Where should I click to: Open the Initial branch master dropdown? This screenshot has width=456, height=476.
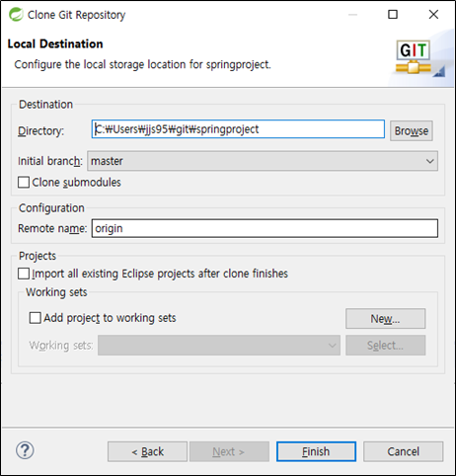(x=263, y=161)
